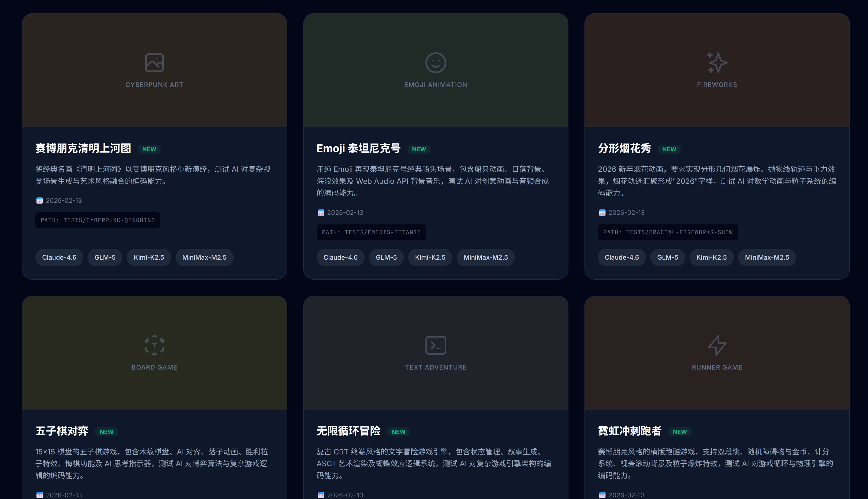The width and height of the screenshot is (868, 499).
Task: Open Claude-4.6 result for 赛博朋克清明上河图
Action: coord(59,258)
